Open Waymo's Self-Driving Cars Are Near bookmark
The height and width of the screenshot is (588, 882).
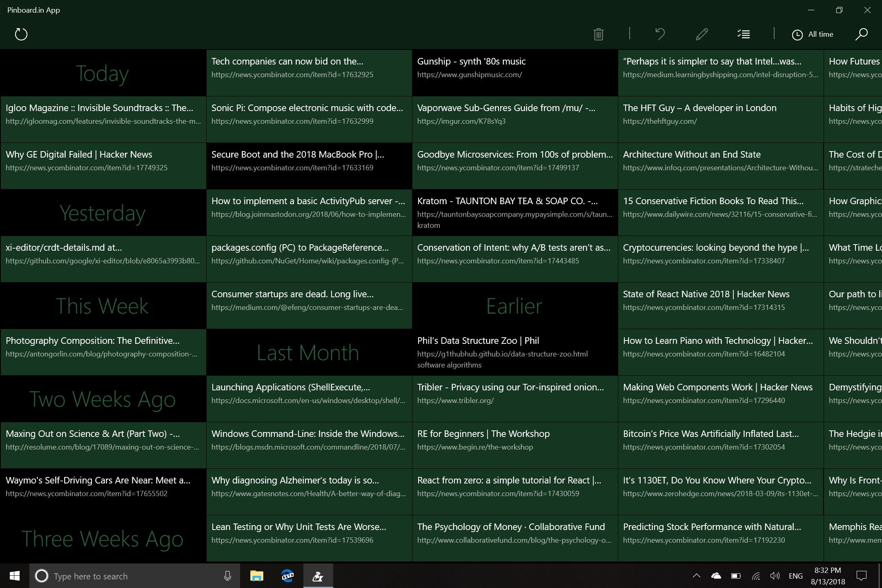pyautogui.click(x=103, y=492)
